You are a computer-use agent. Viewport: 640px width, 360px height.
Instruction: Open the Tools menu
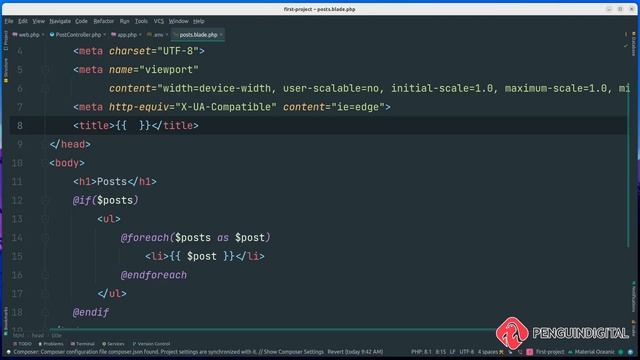coord(141,21)
